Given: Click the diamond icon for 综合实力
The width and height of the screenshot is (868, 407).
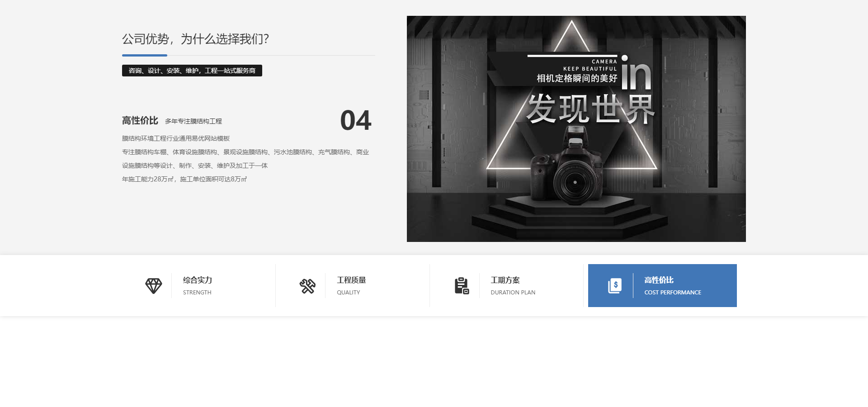Looking at the screenshot, I should click(x=153, y=286).
